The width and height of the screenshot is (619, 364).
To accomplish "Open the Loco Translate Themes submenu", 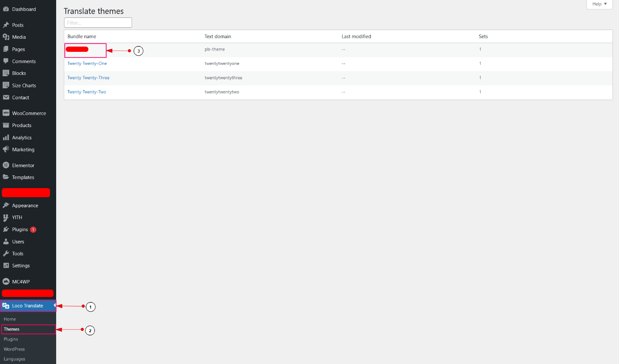I will click(x=12, y=329).
